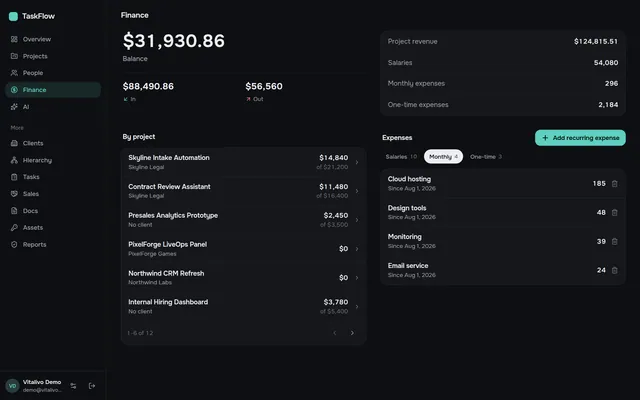
Task: Select the Monthly expenses tab
Action: [x=443, y=157]
